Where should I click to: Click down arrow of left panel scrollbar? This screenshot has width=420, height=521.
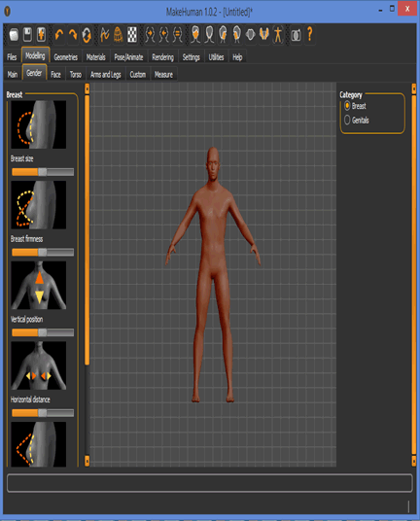87,461
